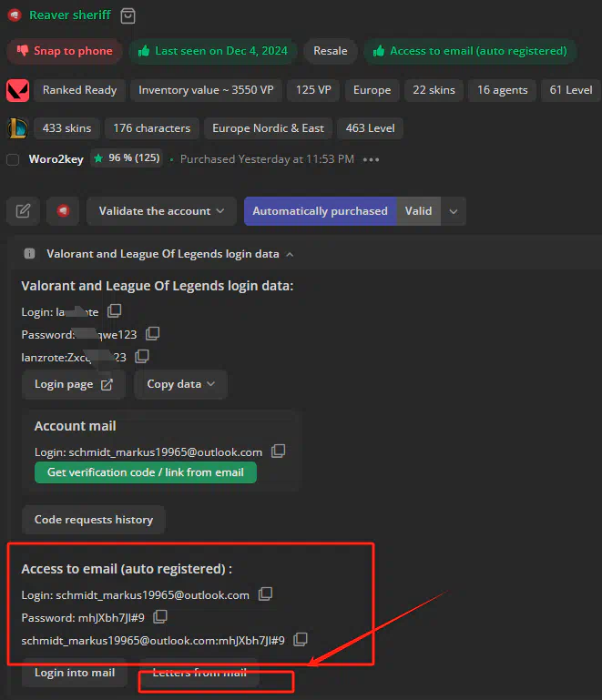Viewport: 602px width, 700px height.
Task: Click the Europe region tag
Action: pos(372,90)
